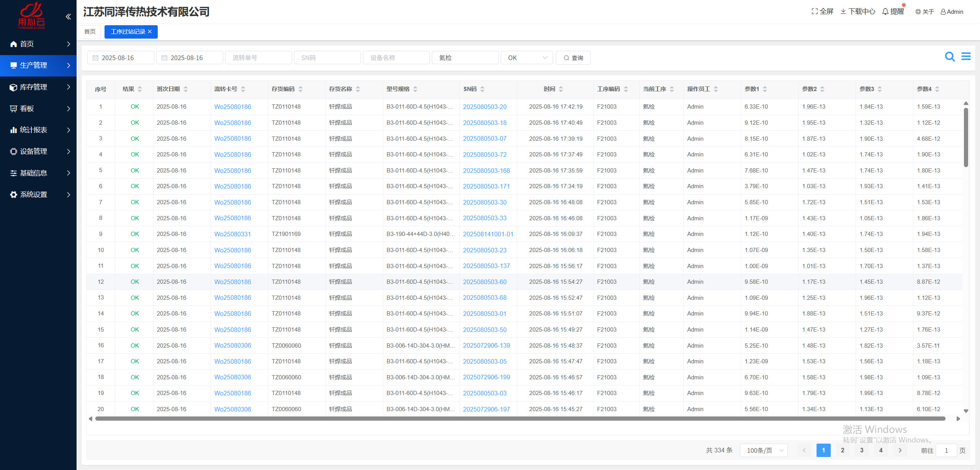
Task: Sort by 结果 column
Action: point(140,89)
